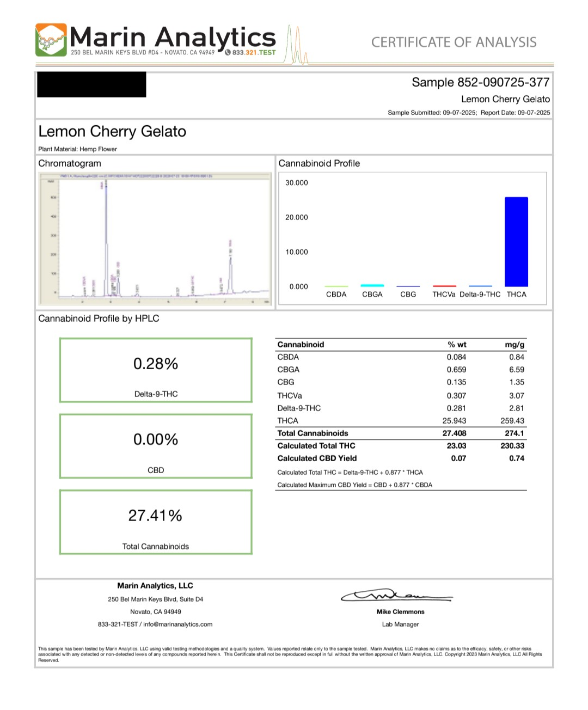
Task: Click the Marin Analytics hexagon logo icon
Action: [51, 40]
